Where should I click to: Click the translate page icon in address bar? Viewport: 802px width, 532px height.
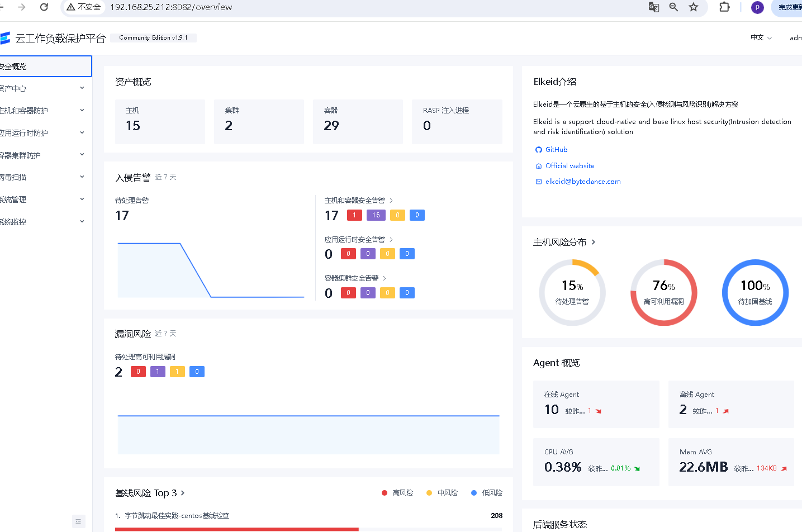[653, 7]
